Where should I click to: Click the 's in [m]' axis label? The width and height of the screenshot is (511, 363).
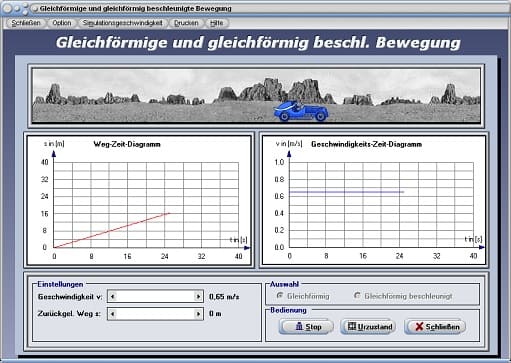[x=54, y=144]
